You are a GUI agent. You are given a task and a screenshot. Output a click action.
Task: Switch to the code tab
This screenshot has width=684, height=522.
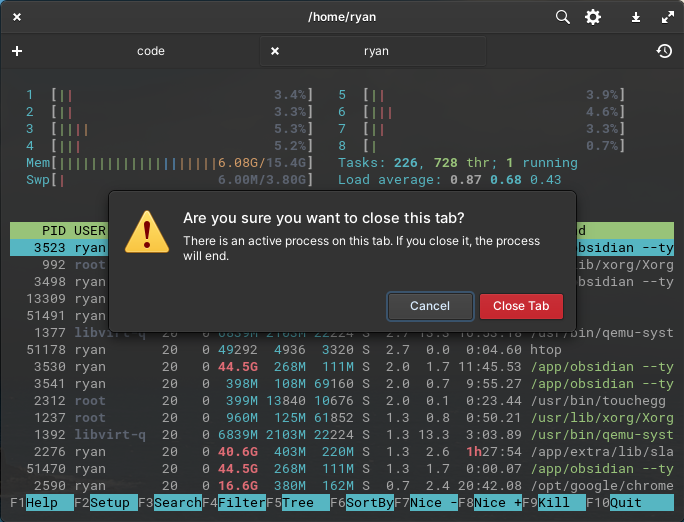tap(150, 51)
